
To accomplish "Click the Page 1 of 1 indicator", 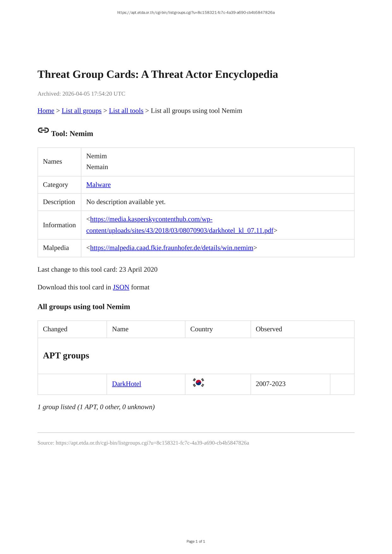I will [x=196, y=541].
